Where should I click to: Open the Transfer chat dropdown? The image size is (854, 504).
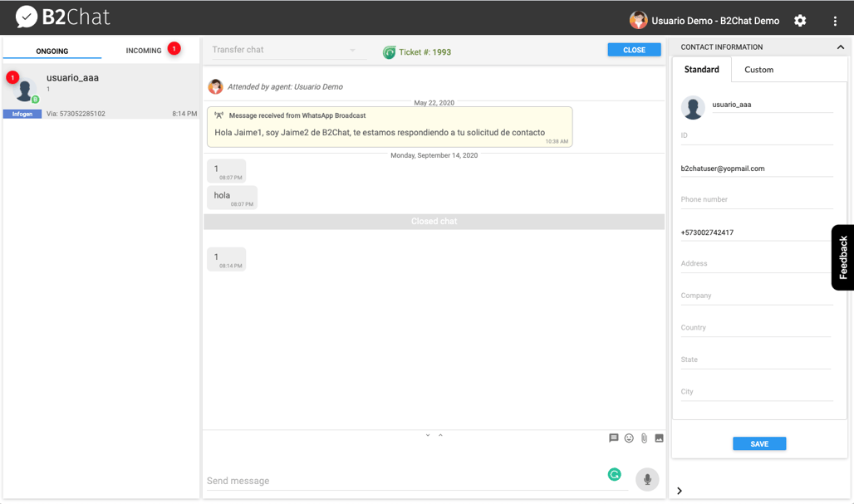click(x=288, y=50)
